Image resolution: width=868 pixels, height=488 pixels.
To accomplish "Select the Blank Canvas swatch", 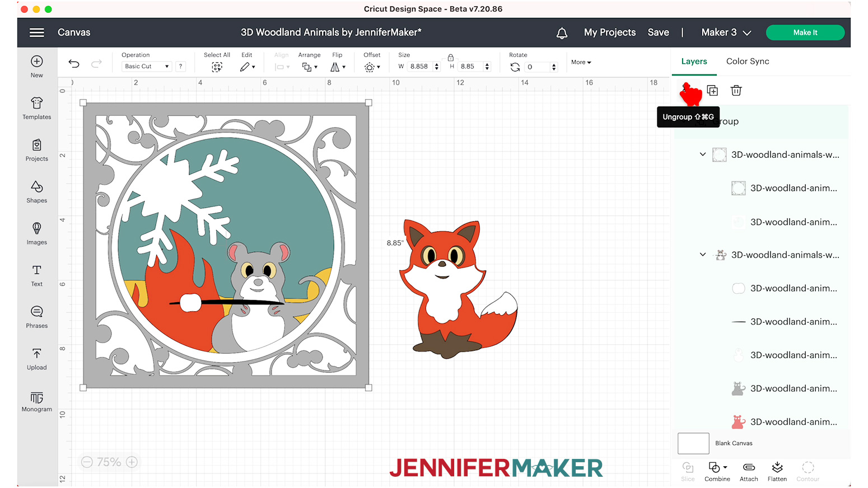I will pyautogui.click(x=693, y=443).
